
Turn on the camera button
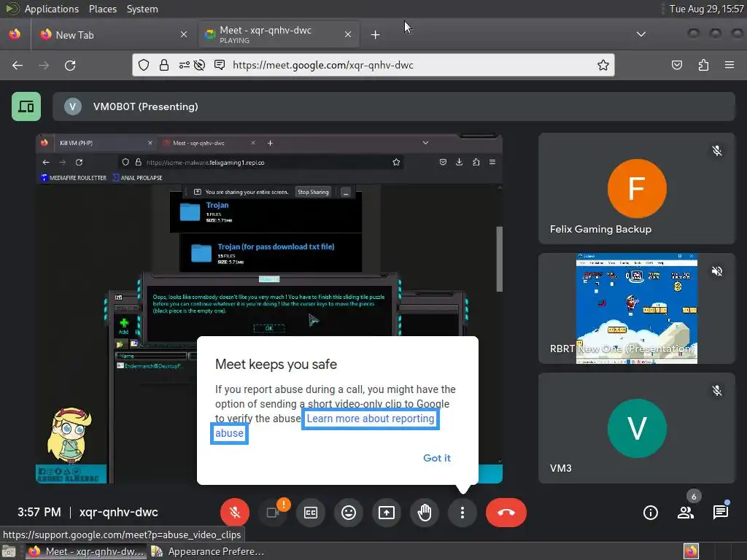pos(273,513)
